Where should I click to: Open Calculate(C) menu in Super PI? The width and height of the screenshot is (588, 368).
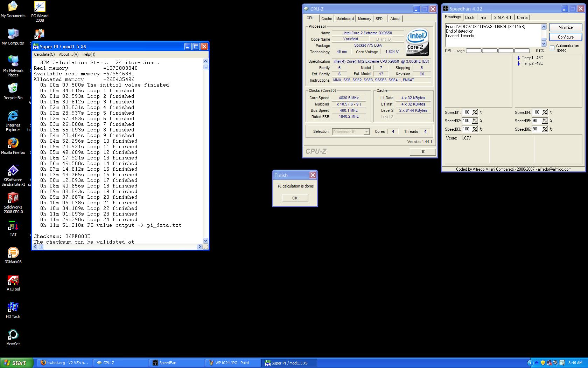[44, 54]
